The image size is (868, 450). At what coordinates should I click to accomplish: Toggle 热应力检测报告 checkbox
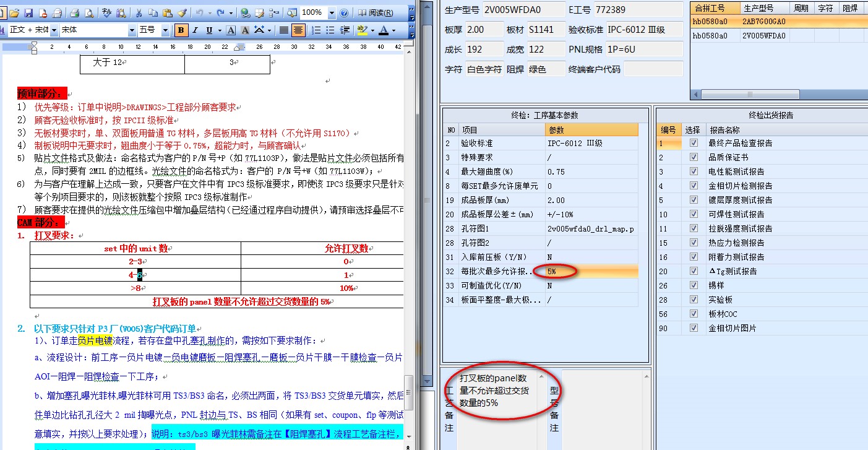693,243
